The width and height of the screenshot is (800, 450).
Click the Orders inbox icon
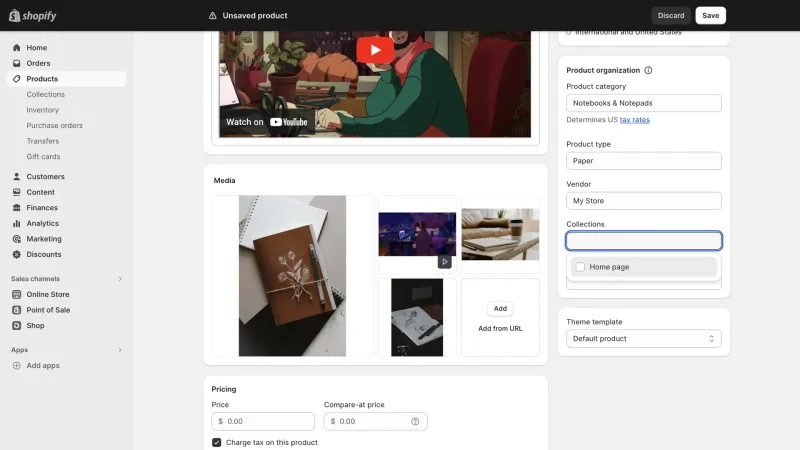(x=16, y=63)
